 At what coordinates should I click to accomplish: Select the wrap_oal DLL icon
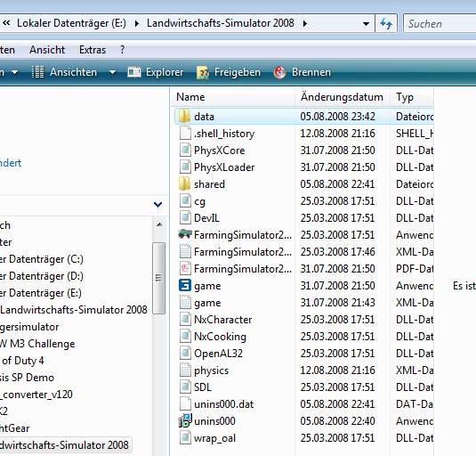[x=185, y=438]
